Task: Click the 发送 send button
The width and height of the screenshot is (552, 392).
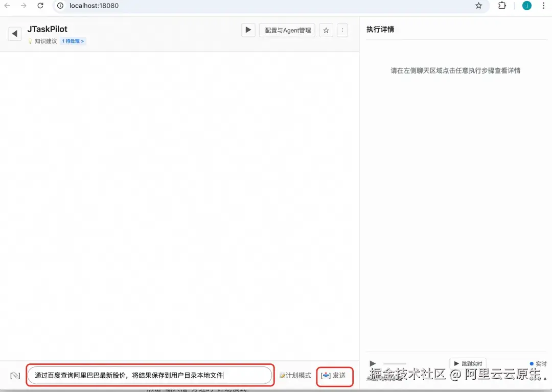Action: (334, 376)
